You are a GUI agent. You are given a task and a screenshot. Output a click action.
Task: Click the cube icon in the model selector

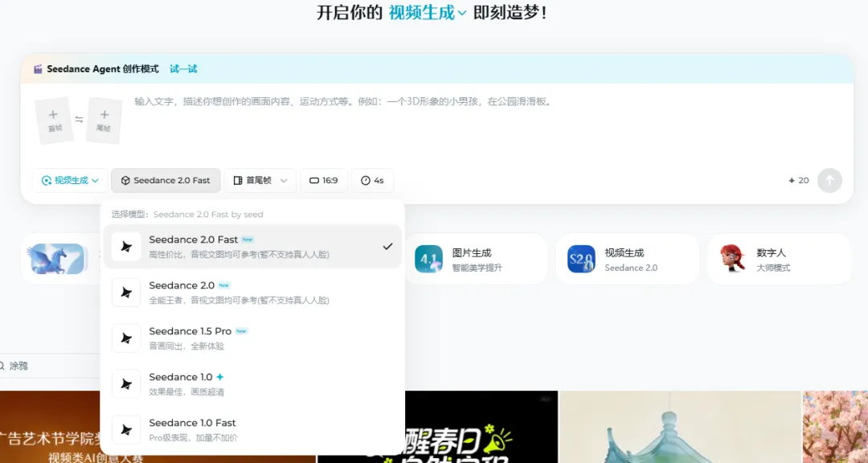pos(125,181)
